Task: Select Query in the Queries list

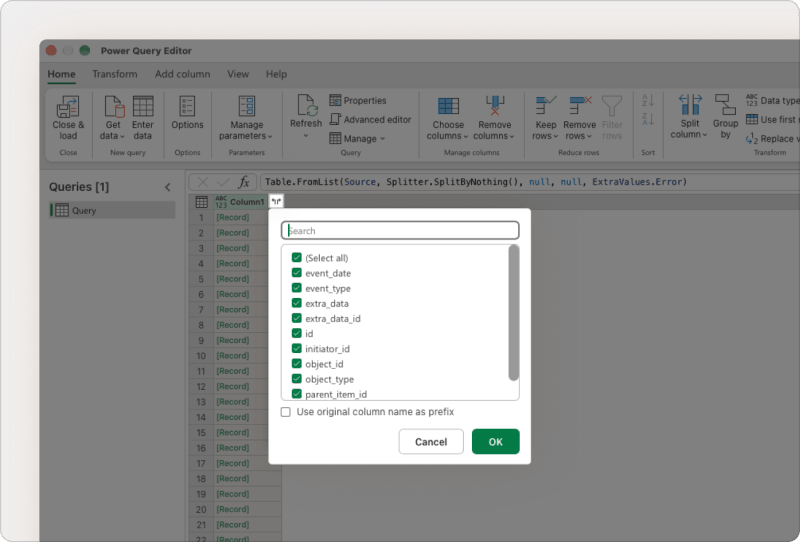Action: point(112,210)
